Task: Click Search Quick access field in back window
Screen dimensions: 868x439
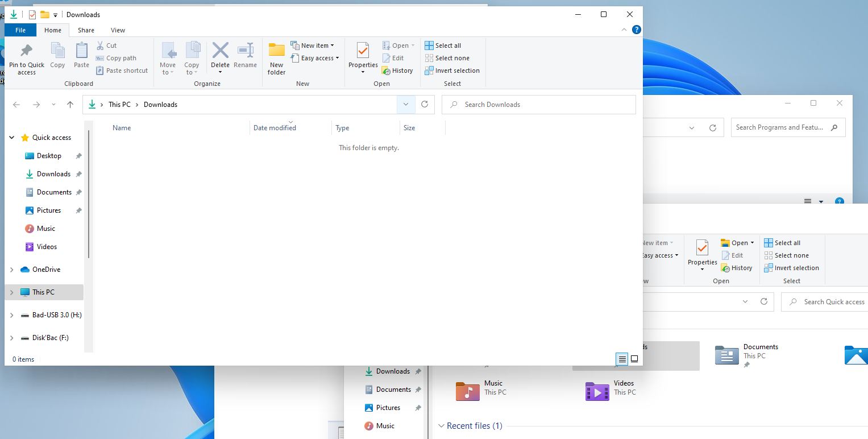Action: 824,302
